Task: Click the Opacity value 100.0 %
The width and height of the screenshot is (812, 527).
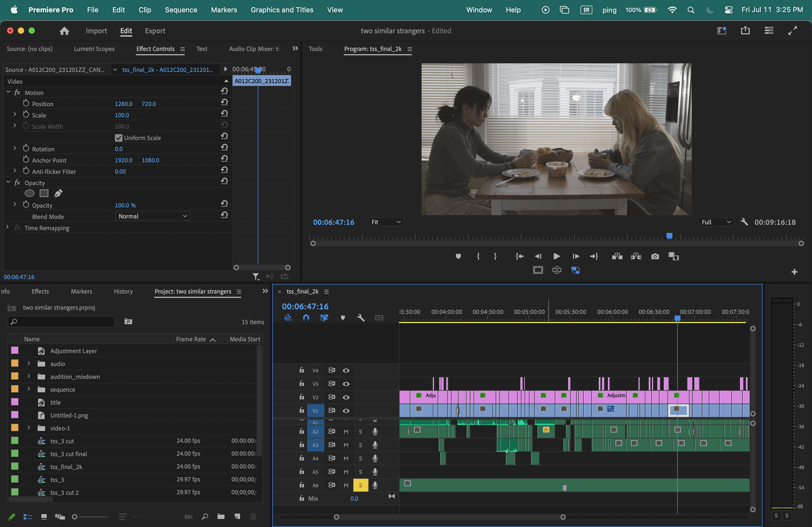Action: tap(125, 205)
